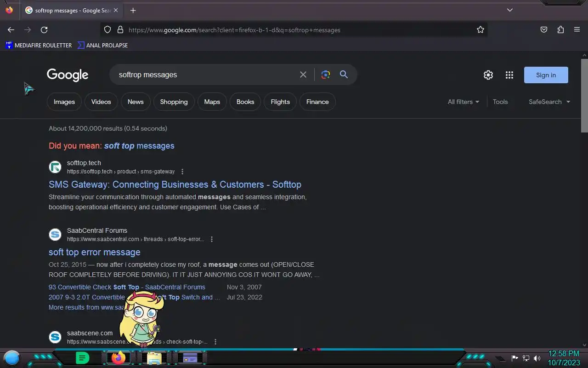Switch to Firefox on the taskbar
The image size is (588, 368).
(119, 357)
